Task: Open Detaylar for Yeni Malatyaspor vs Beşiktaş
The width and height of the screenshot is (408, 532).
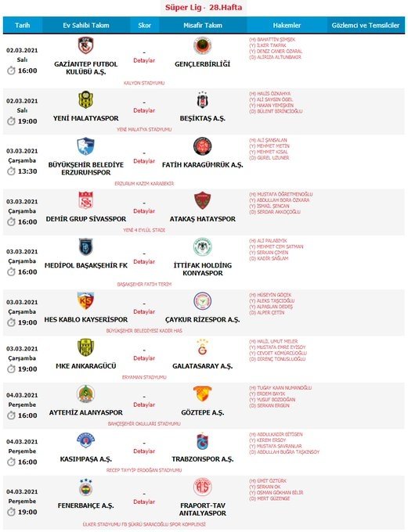Action: point(144,110)
